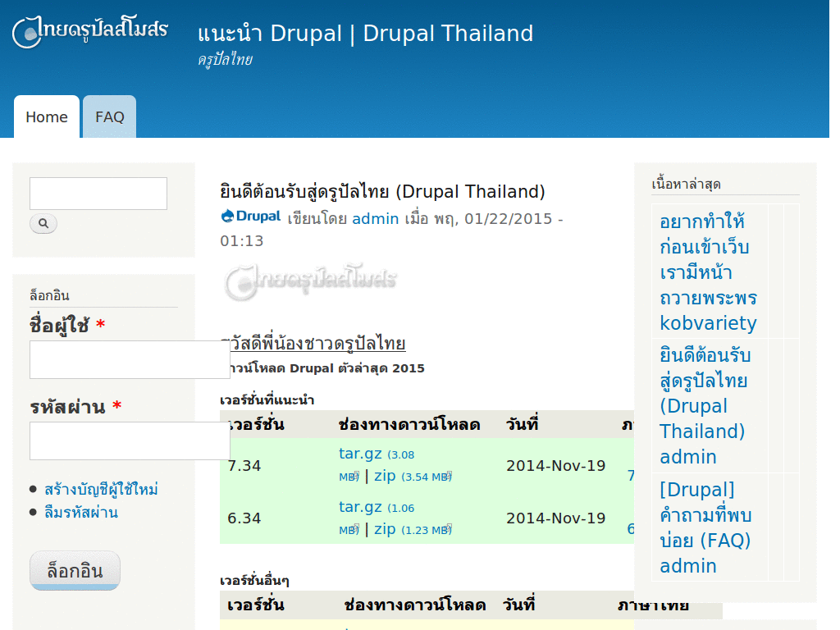
Task: Download zip (3.54 MB) for version 7.34
Action: (x=413, y=476)
